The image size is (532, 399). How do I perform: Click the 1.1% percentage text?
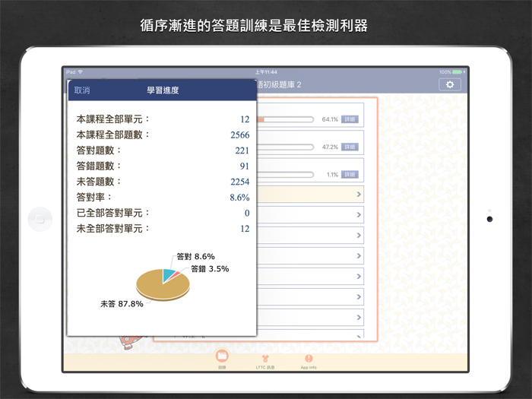pos(332,175)
